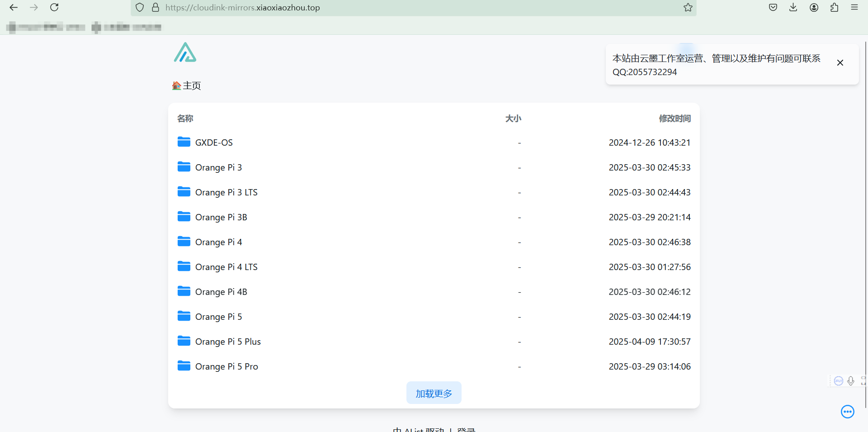The height and width of the screenshot is (432, 868).
Task: Click the date 2025-03-29 03:14:06
Action: coord(650,366)
